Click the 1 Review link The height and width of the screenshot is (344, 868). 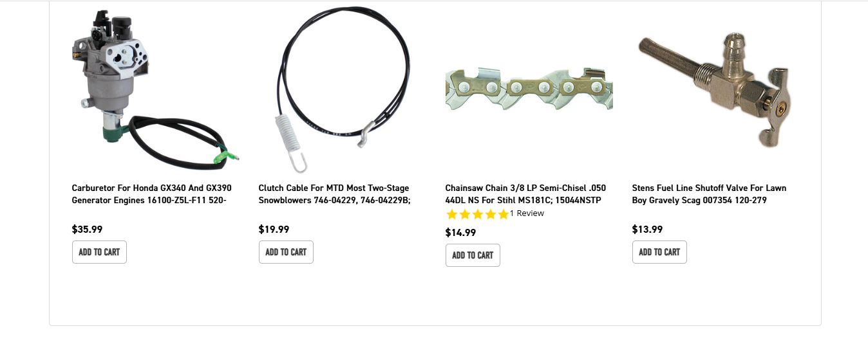click(527, 213)
